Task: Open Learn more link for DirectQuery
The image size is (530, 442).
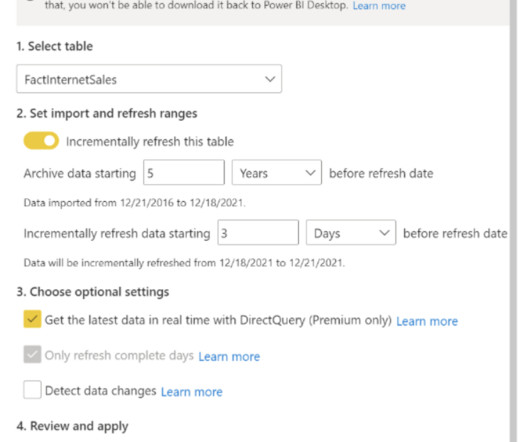Action: [x=427, y=321]
